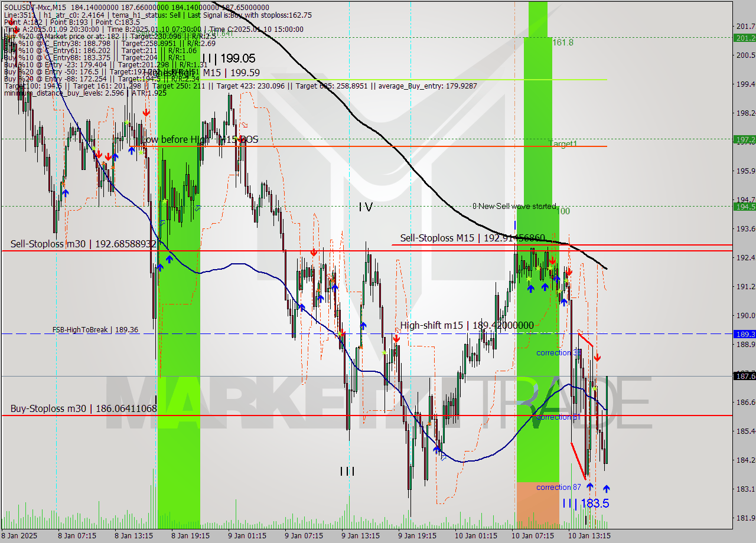Click the green 197.2 price tag
The image size is (756, 543).
click(744, 139)
